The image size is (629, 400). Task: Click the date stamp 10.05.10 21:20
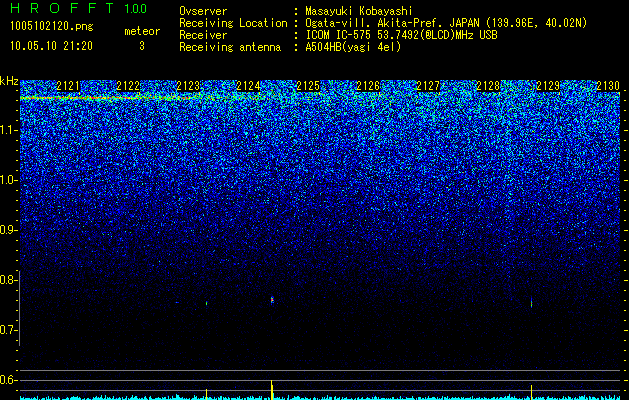pos(51,46)
